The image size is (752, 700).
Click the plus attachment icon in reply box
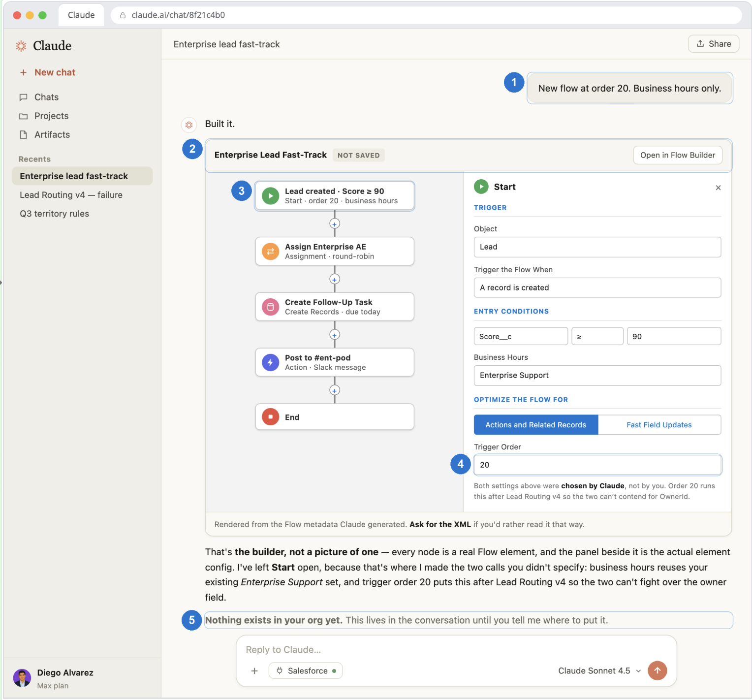coord(254,670)
